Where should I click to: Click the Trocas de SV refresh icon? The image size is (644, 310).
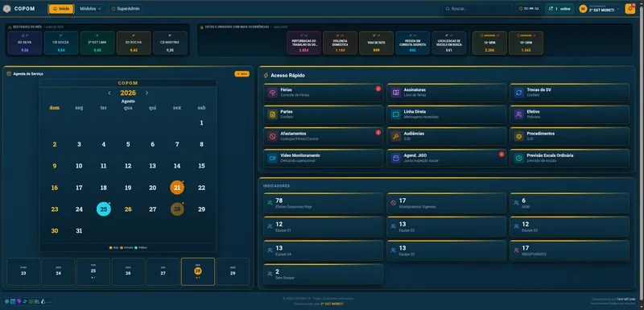pyautogui.click(x=518, y=93)
